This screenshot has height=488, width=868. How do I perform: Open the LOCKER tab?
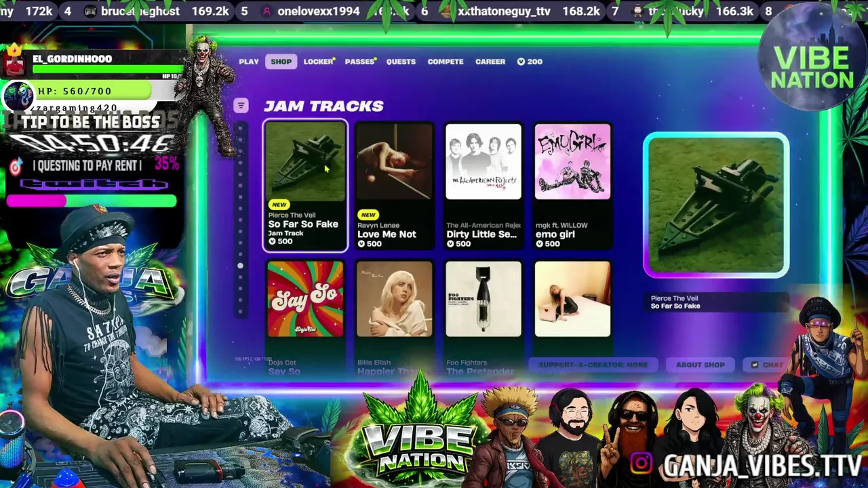[x=318, y=62]
